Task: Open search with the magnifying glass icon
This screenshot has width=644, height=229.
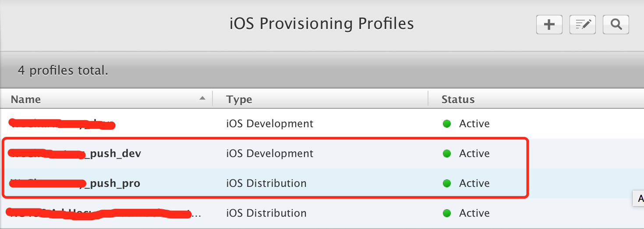Action: (x=616, y=25)
